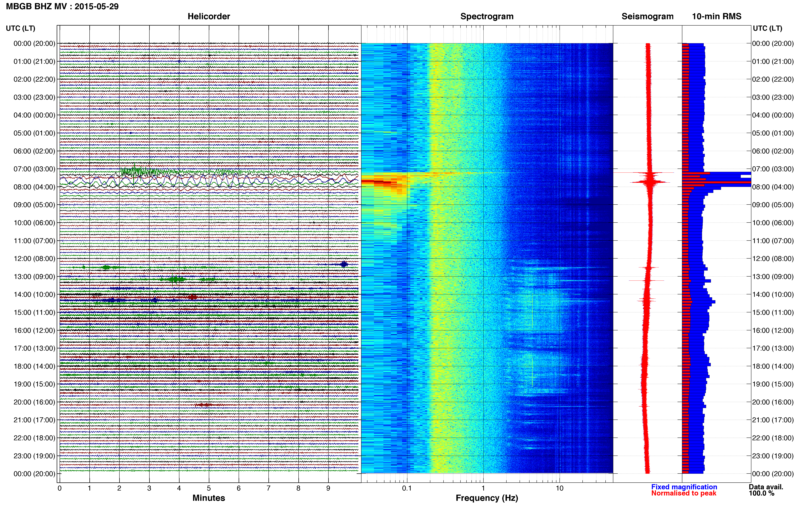
Task: Click 01:00 (21:00) on the helicorder time axis
Action: coord(34,62)
